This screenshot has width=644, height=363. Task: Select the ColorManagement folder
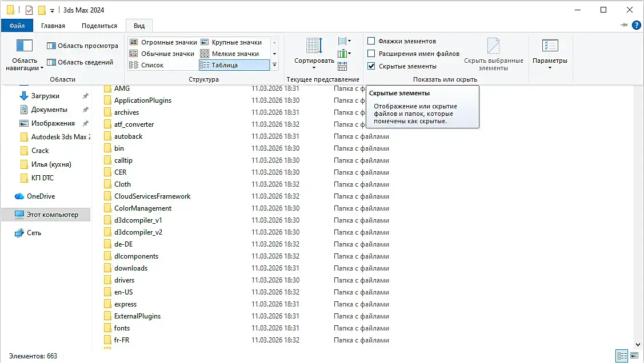tap(138, 208)
